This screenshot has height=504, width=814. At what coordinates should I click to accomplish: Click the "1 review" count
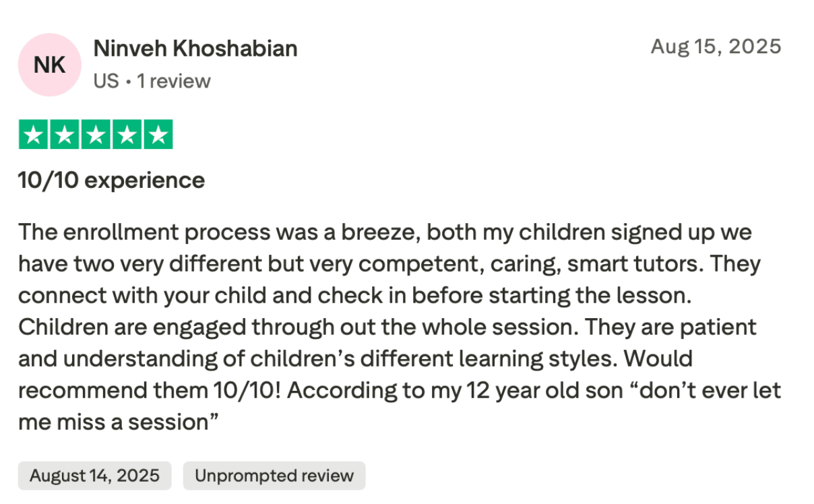pyautogui.click(x=174, y=82)
